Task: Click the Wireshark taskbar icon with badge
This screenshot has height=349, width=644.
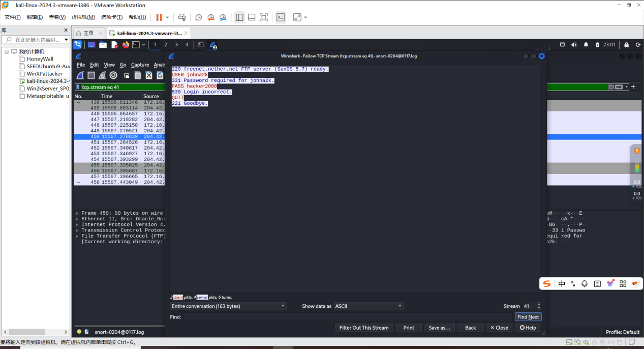Action: pos(212,45)
